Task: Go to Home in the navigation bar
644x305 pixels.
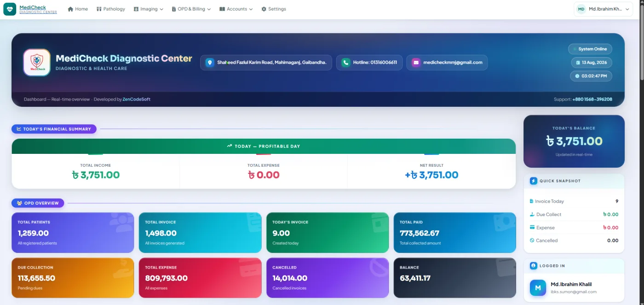Action: pyautogui.click(x=78, y=9)
